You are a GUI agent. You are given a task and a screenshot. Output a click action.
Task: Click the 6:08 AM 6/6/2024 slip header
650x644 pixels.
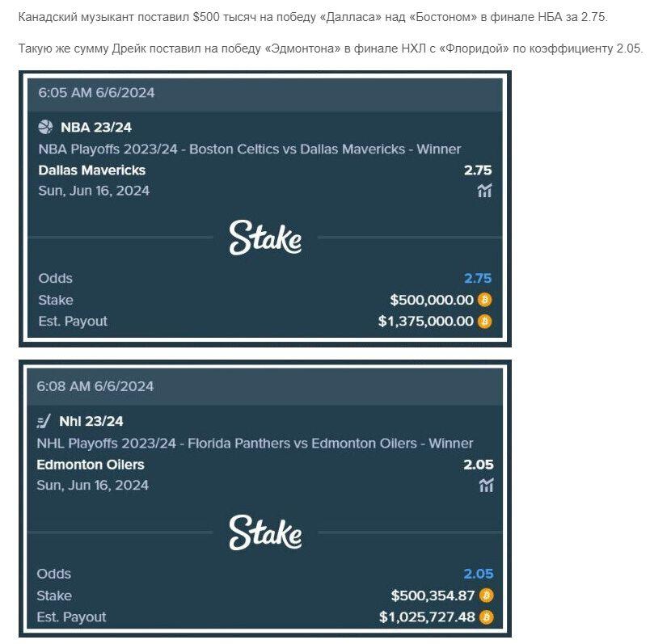pyautogui.click(x=265, y=387)
